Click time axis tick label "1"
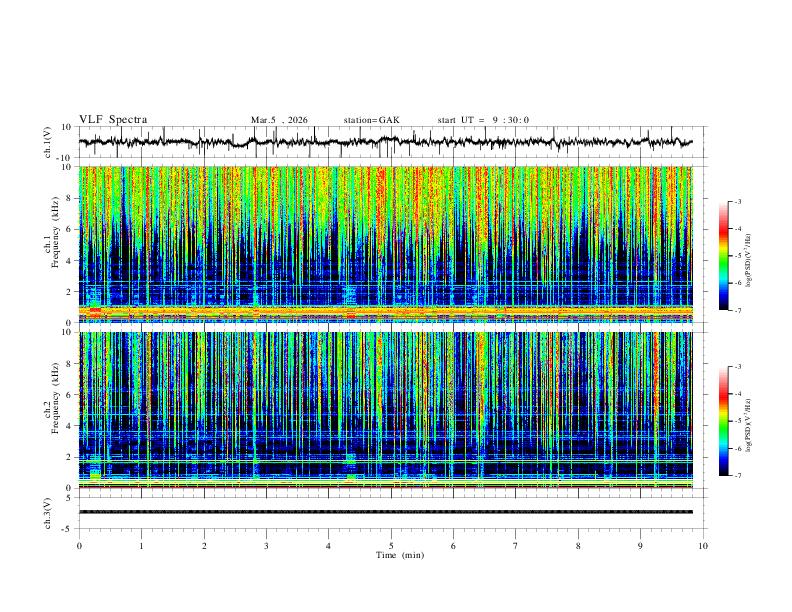The width and height of the screenshot is (792, 612). 141,546
